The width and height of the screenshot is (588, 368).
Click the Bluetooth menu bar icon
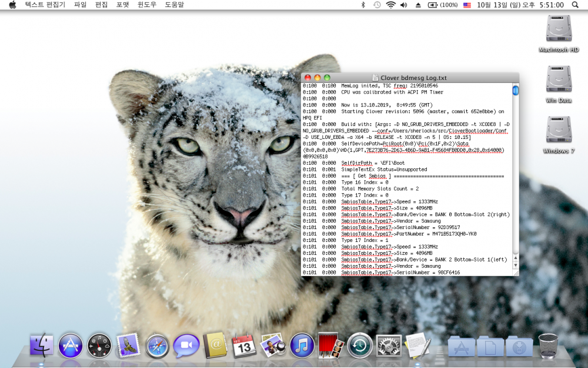363,5
